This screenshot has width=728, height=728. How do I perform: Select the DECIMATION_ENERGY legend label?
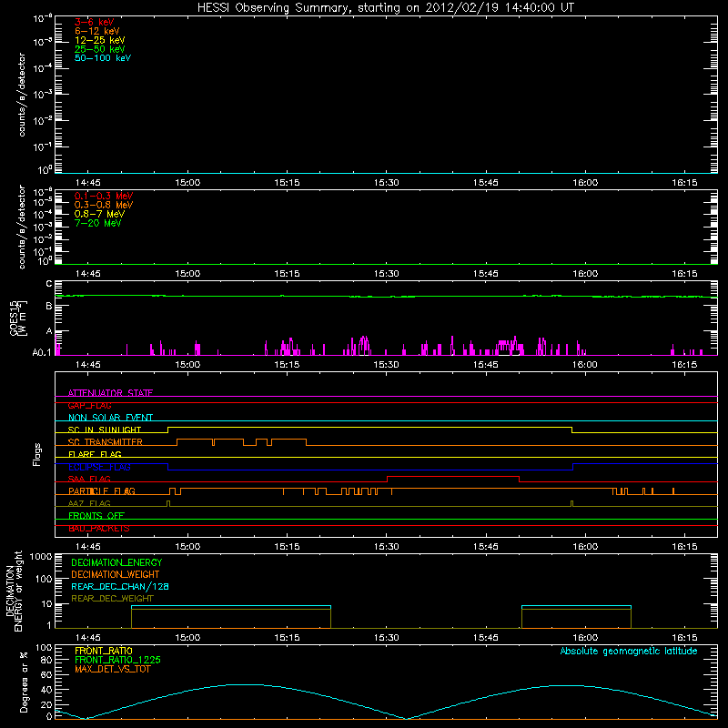[x=116, y=562]
